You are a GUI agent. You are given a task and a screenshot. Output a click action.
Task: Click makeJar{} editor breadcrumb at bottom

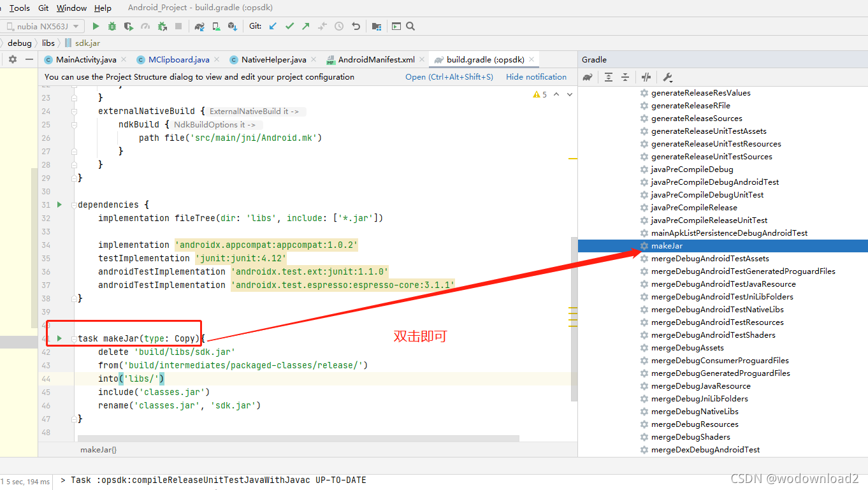click(x=98, y=450)
